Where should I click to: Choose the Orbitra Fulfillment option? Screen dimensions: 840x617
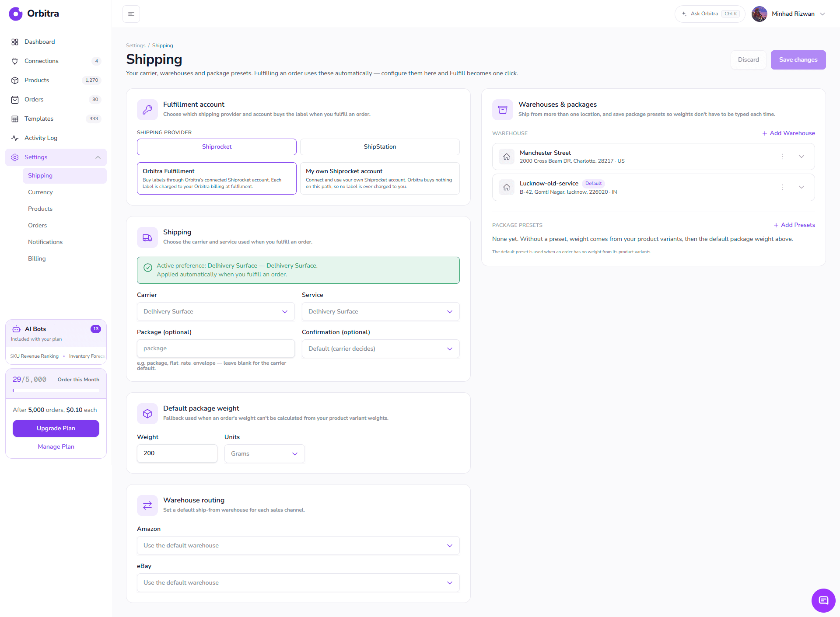click(217, 178)
